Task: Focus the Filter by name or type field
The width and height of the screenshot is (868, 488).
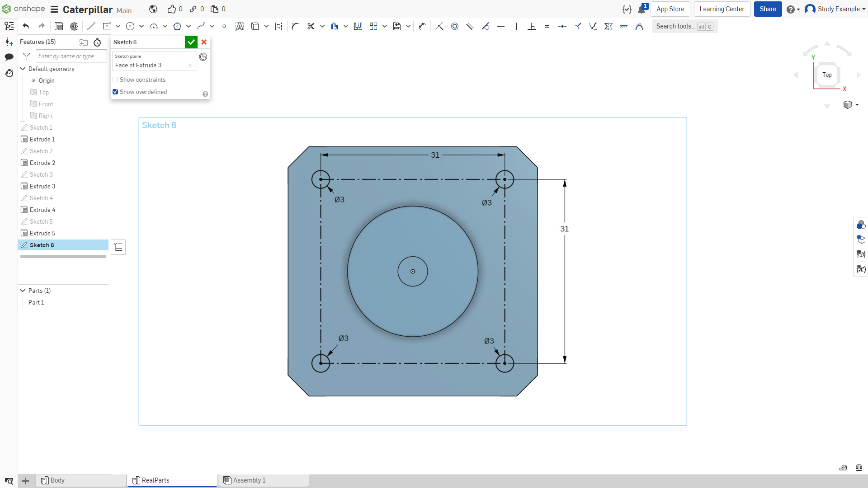Action: coord(71,56)
